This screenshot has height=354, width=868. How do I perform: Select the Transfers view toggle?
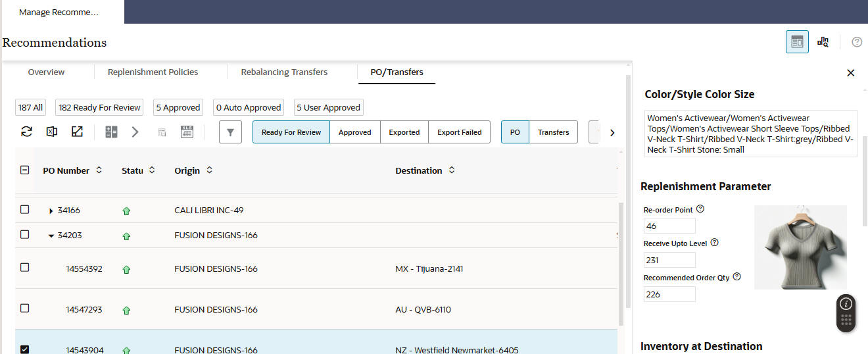point(554,132)
